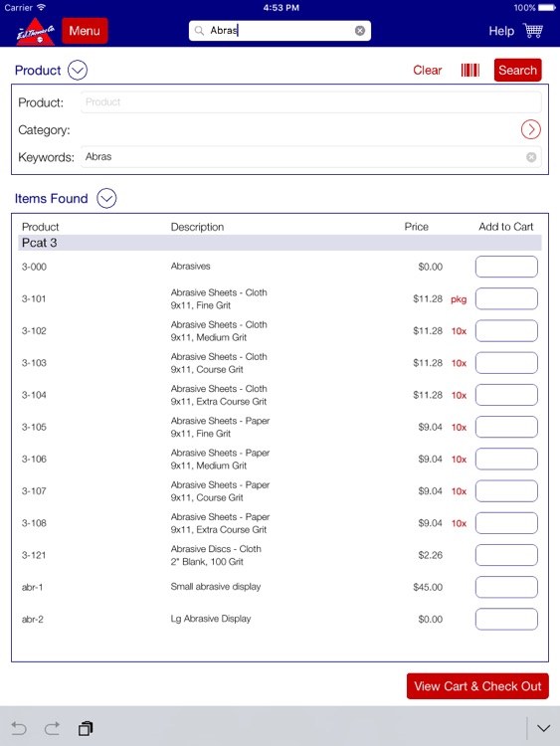Hide the keyboard toolbar chevron

543,728
